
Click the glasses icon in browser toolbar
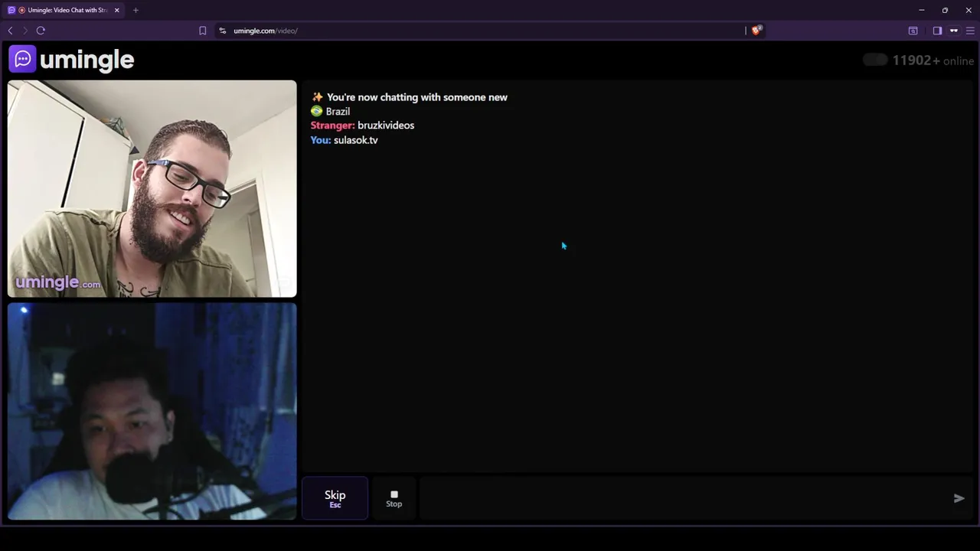(x=954, y=31)
